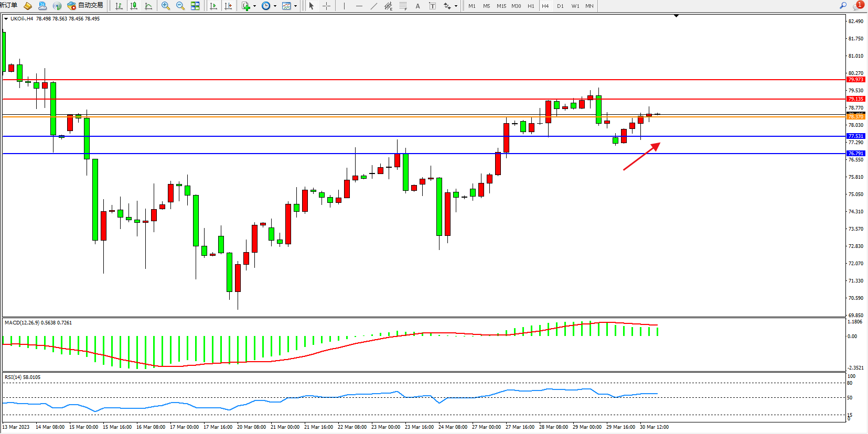Toggle chart auto scroll
This screenshot has height=434, width=868.
click(213, 6)
